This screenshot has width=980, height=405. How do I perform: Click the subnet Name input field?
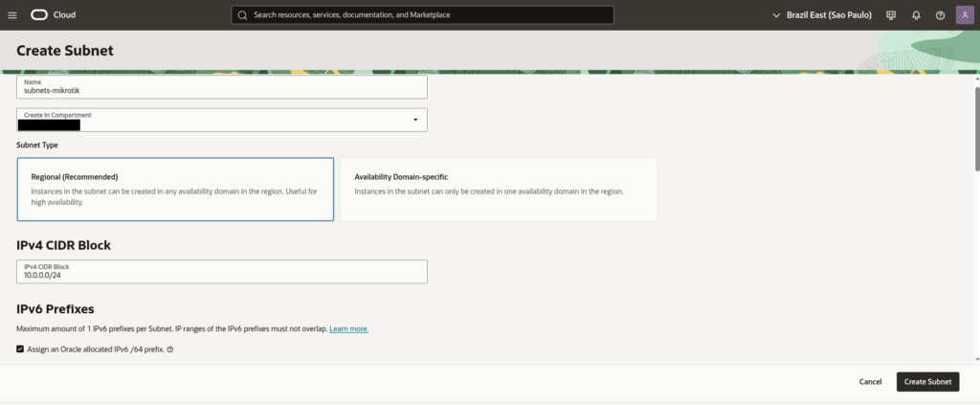[222, 87]
